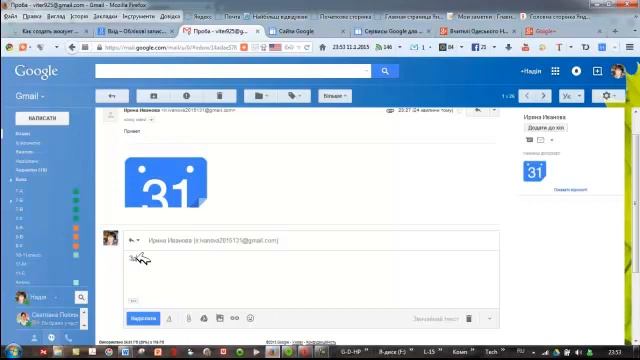Open more reply options arrow next to discard

490,319
